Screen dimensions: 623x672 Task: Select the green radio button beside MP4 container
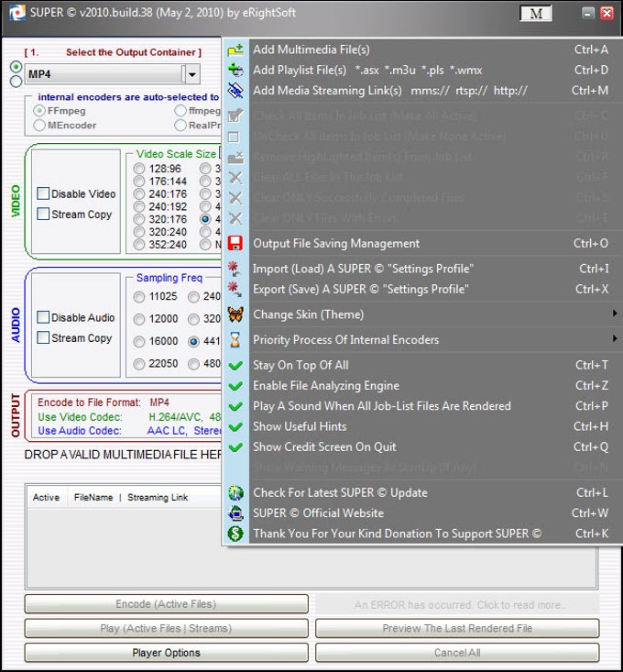(x=16, y=67)
